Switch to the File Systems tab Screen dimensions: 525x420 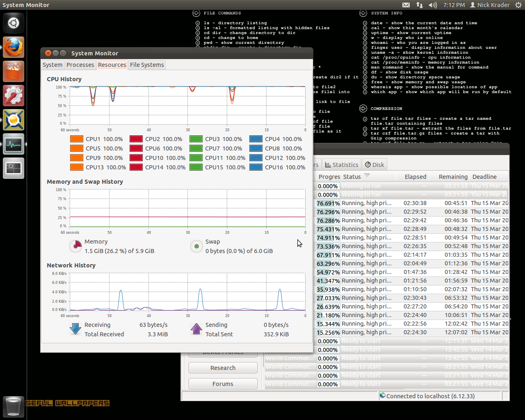(x=147, y=65)
